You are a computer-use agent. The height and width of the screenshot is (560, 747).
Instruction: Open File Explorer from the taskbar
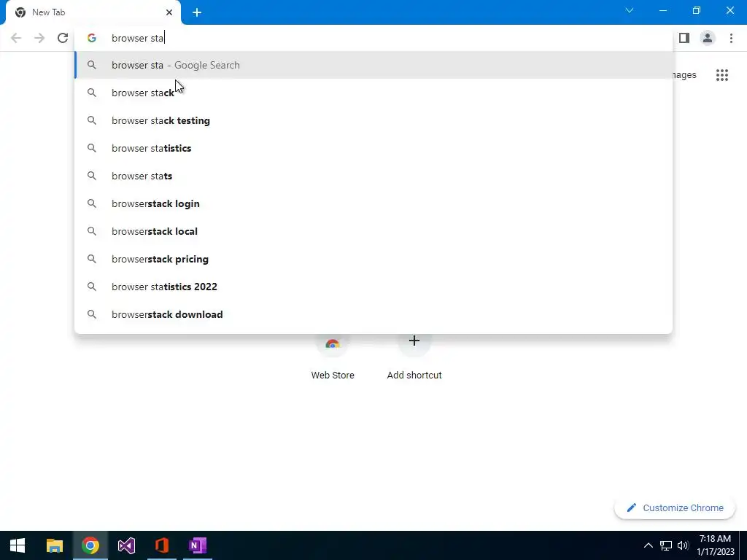pyautogui.click(x=54, y=545)
